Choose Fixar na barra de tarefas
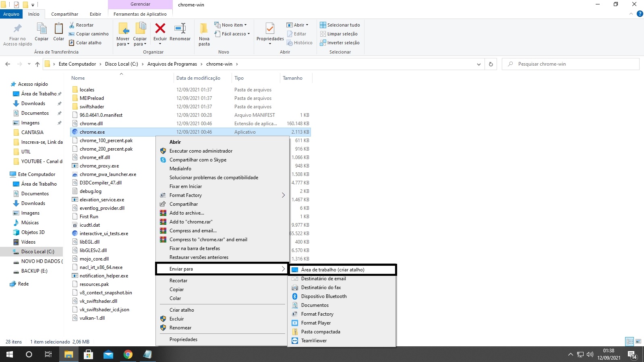This screenshot has height=362, width=644. (x=195, y=248)
